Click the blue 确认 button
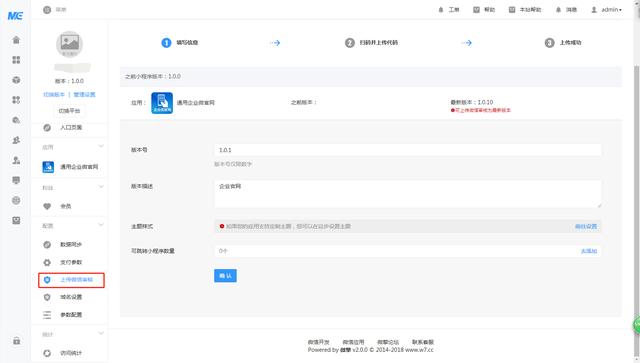Screen dimensions: 640x363 pos(225,276)
